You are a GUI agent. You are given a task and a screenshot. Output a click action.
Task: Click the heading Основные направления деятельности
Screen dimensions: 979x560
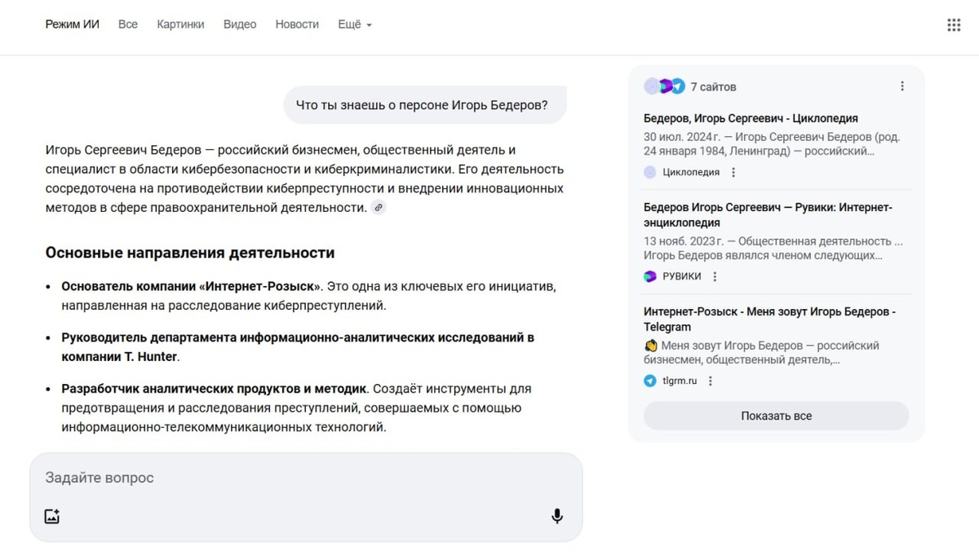[x=190, y=253]
